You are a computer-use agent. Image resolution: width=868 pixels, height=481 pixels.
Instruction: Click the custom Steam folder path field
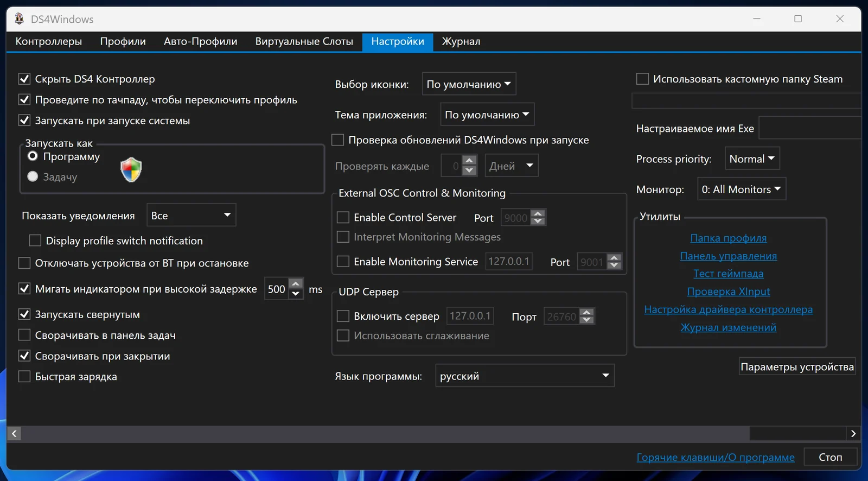[x=746, y=100]
